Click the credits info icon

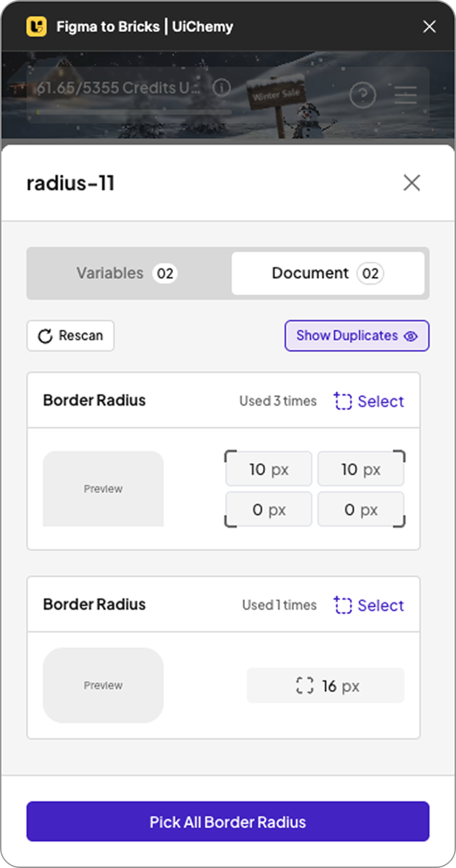pos(221,88)
